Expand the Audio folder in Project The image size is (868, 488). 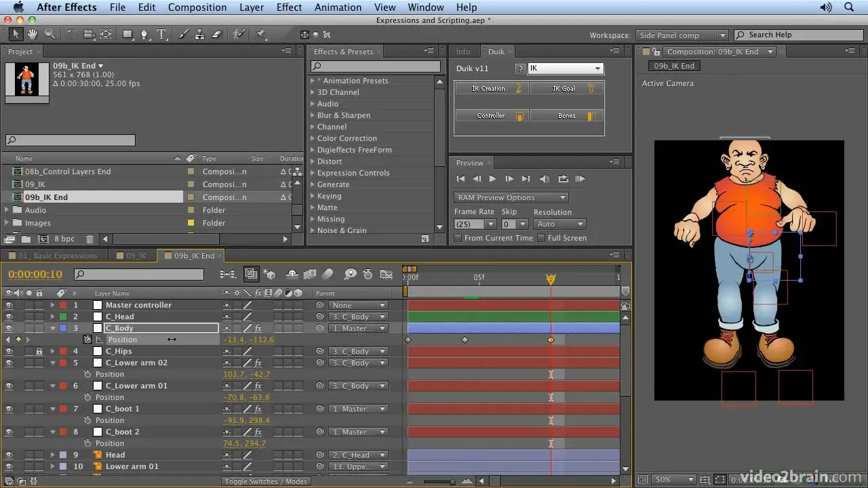7,210
